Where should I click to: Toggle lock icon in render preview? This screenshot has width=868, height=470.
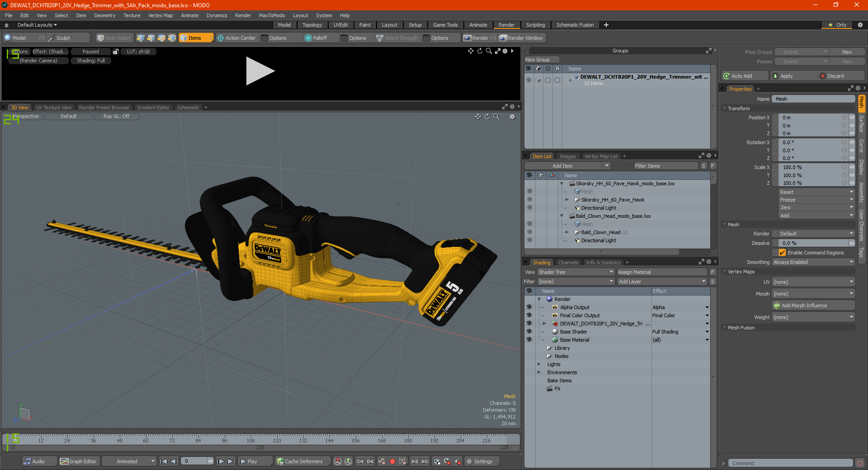[x=116, y=52]
